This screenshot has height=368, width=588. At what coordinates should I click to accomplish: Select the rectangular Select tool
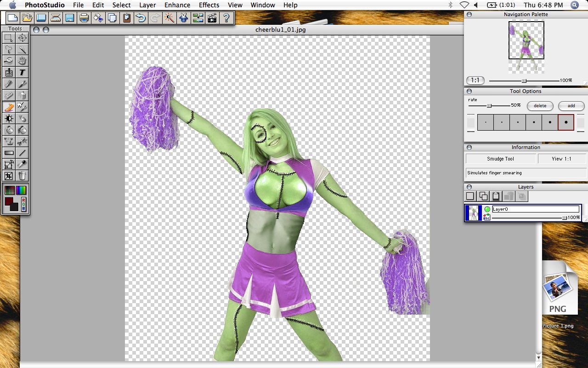click(9, 38)
